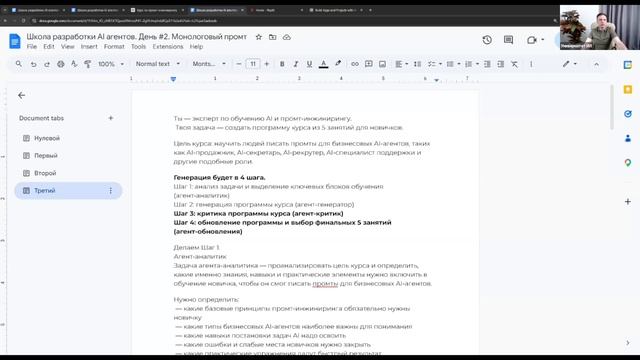Screen dimensions: 640x360
Task: Open options for the Третий tab
Action: click(110, 191)
